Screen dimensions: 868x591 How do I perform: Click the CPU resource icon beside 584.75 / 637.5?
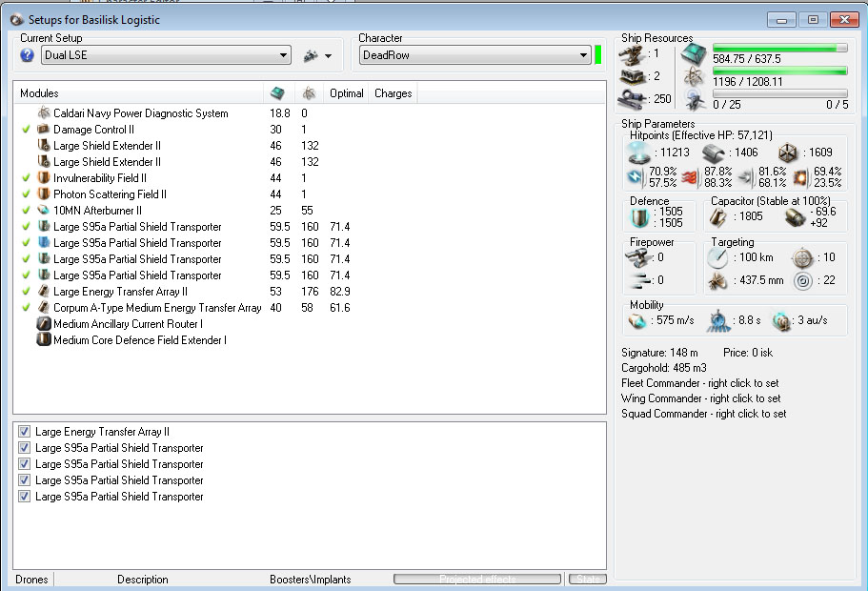pyautogui.click(x=694, y=54)
